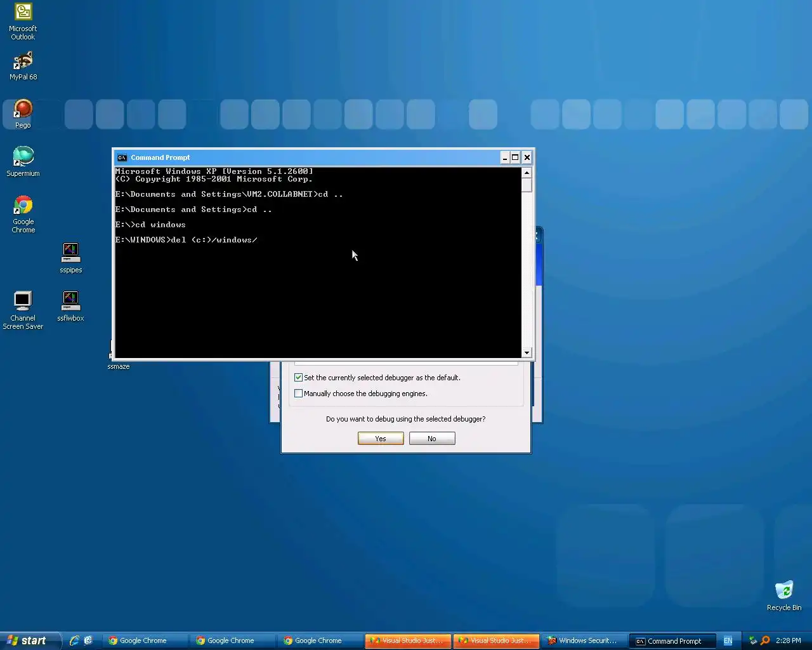Open Internet Explorer from Quick Launch
Viewport: 812px width, 650px height.
click(74, 640)
